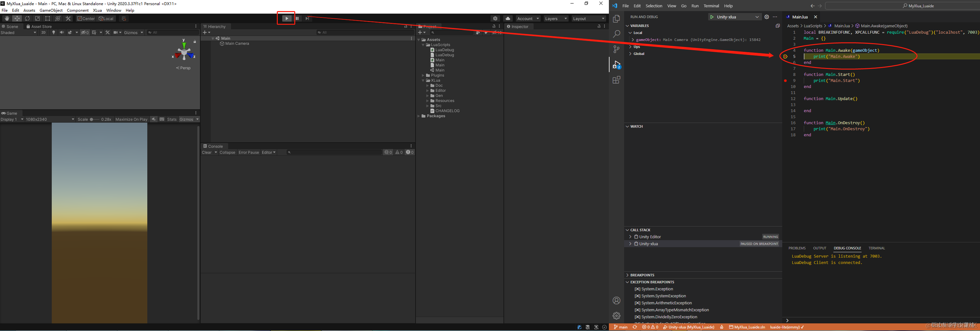Enable Error Pause in the Console
980x331 pixels.
[x=249, y=152]
